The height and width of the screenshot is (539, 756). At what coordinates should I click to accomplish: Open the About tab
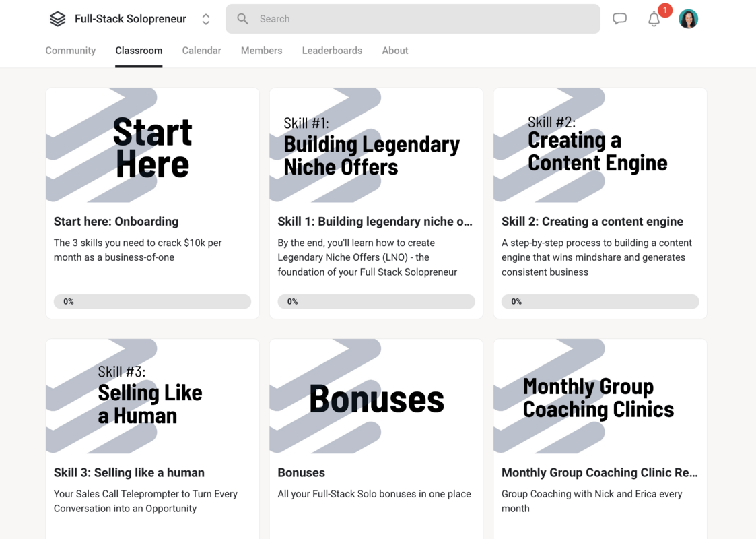pos(395,51)
